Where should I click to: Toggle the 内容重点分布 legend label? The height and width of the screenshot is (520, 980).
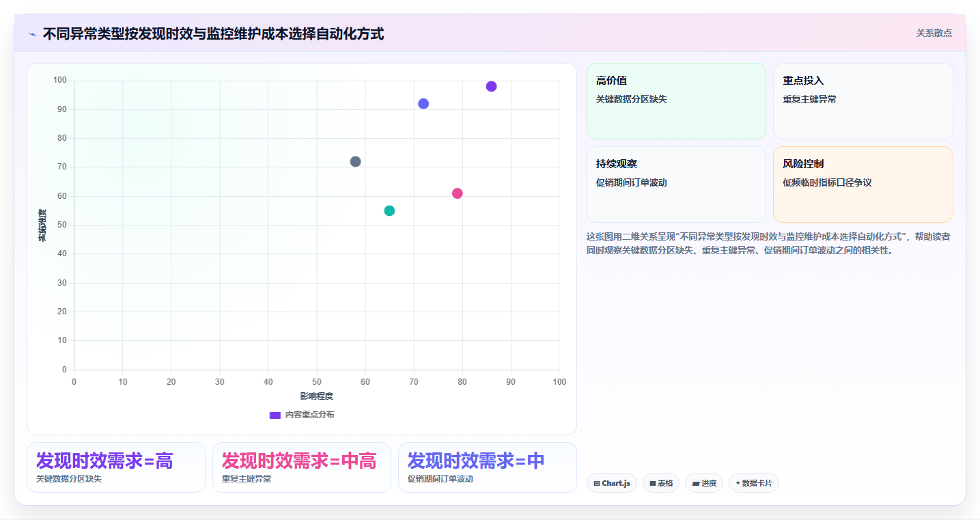click(x=309, y=415)
